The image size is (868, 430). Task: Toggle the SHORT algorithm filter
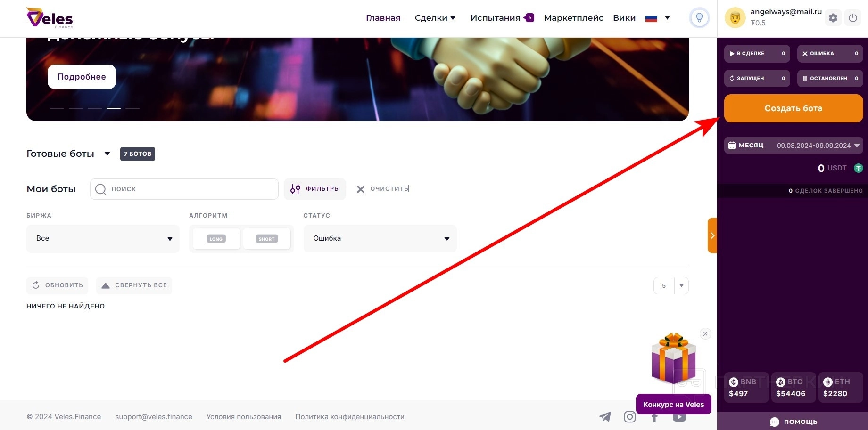pos(266,239)
